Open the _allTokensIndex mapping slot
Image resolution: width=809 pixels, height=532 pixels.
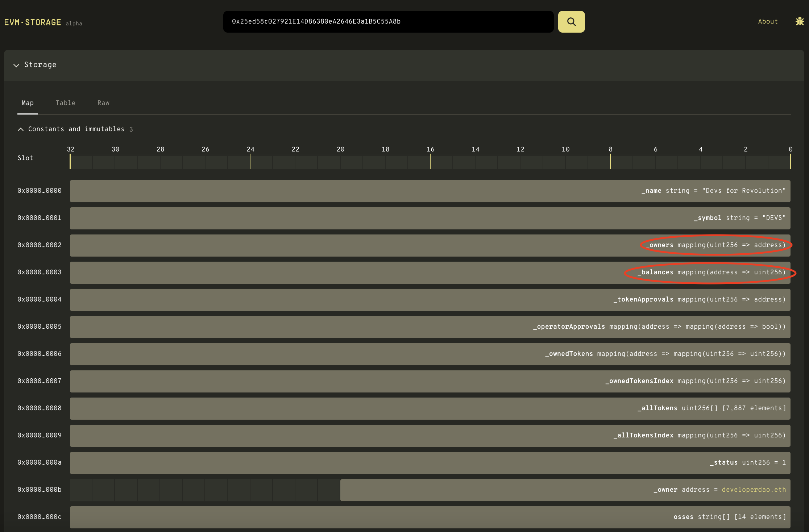(430, 436)
